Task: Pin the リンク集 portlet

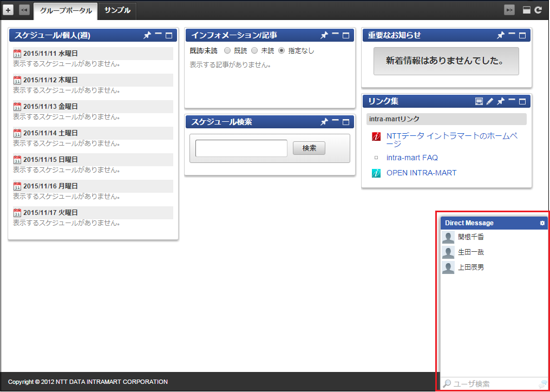Action: pyautogui.click(x=501, y=101)
